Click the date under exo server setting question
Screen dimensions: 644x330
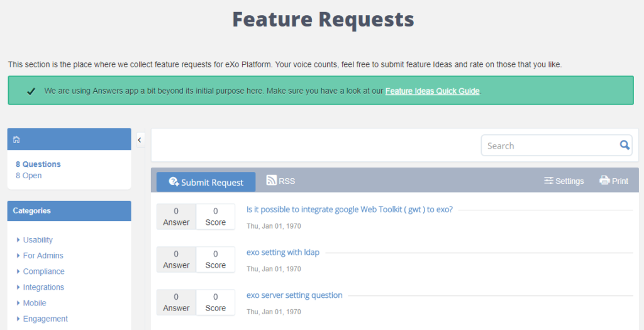coord(274,312)
